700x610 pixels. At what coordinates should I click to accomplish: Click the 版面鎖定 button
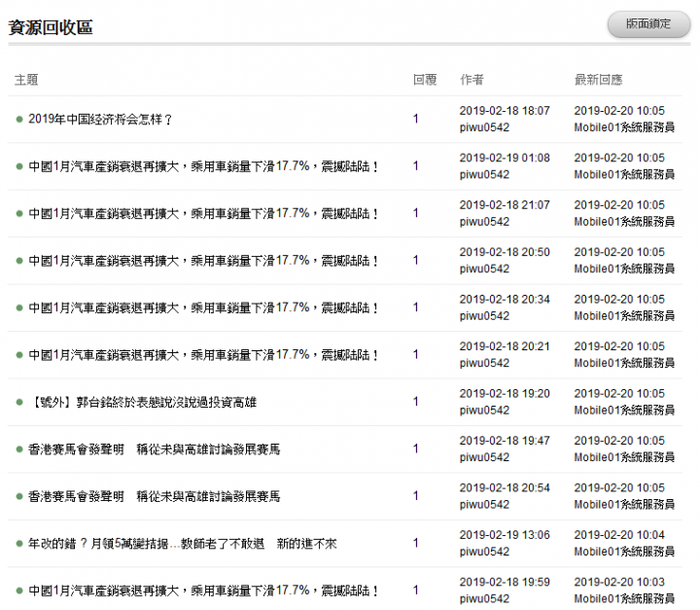pos(648,24)
